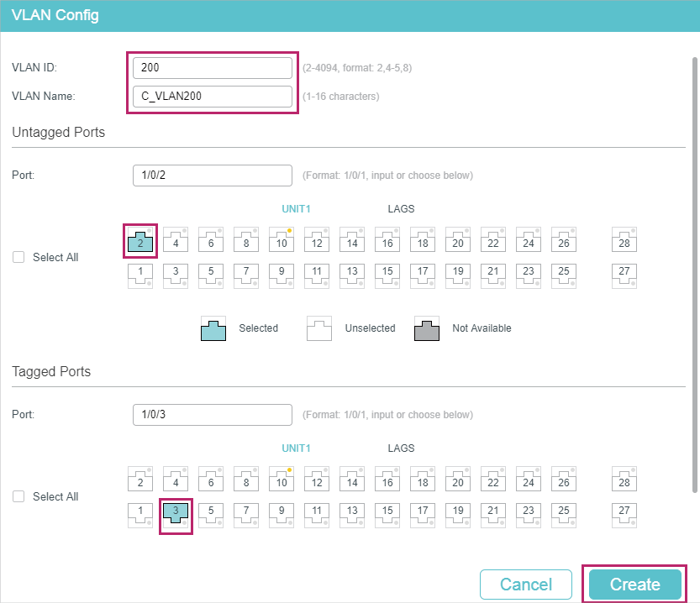Focus the VLAN ID input field
The width and height of the screenshot is (700, 603).
(x=213, y=68)
